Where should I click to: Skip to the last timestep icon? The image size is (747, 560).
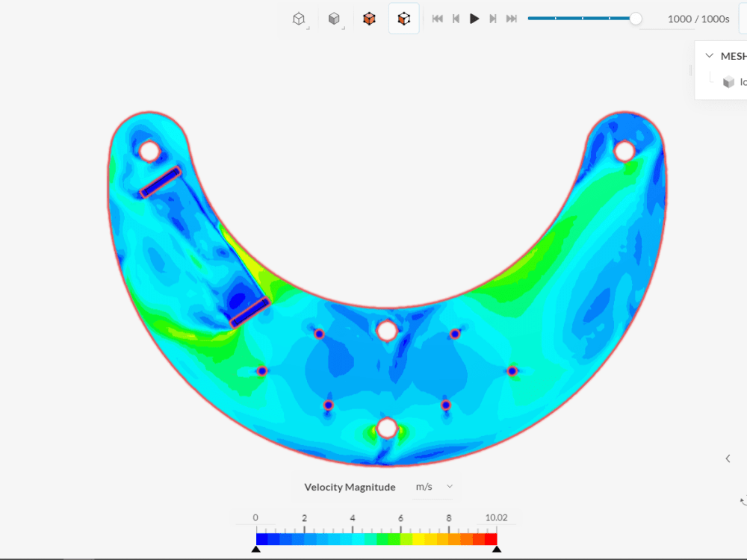pos(512,19)
